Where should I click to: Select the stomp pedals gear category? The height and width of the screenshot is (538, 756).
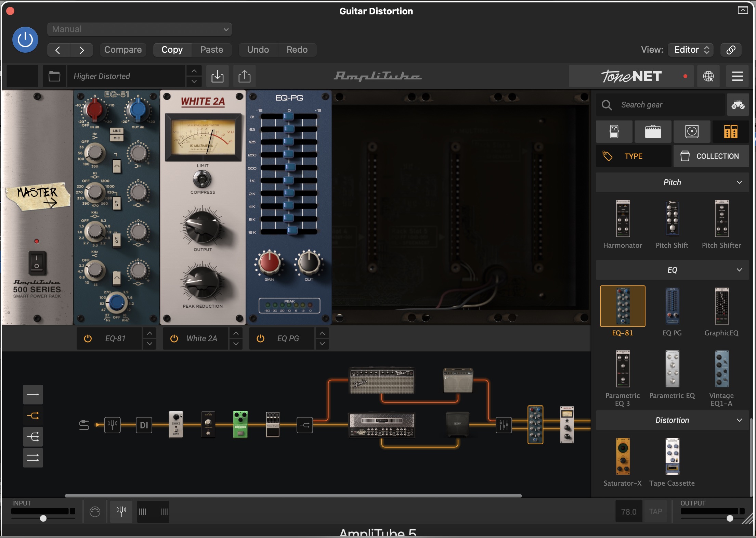(614, 131)
